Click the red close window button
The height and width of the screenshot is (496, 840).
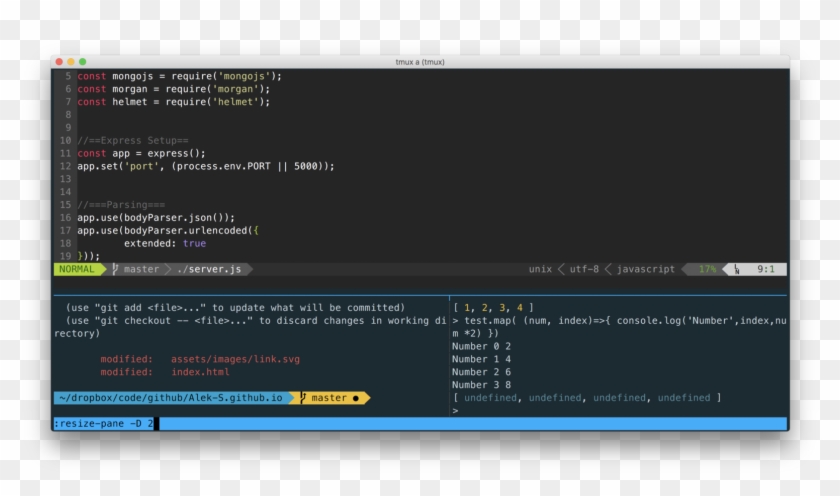[59, 62]
